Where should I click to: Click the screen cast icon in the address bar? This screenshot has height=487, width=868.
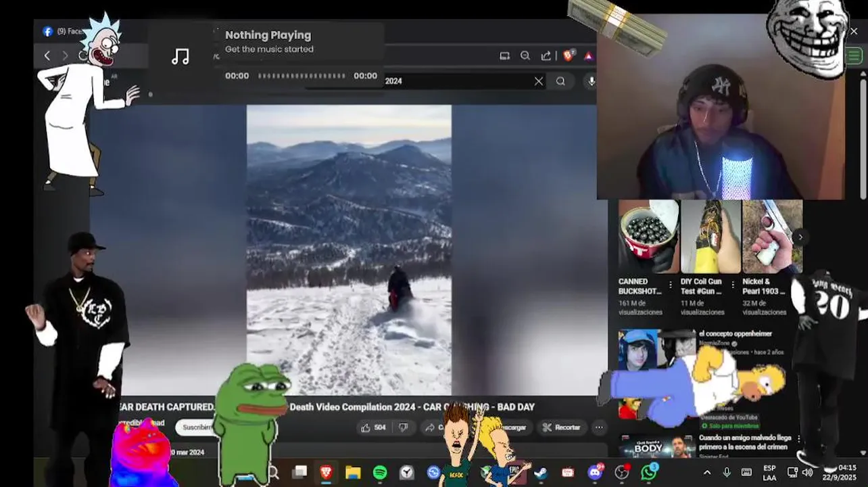point(504,56)
